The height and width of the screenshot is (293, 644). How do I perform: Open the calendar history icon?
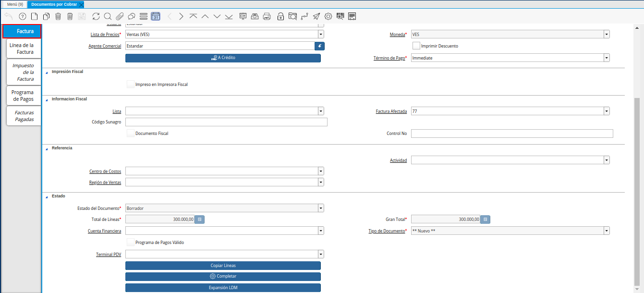pos(156,16)
